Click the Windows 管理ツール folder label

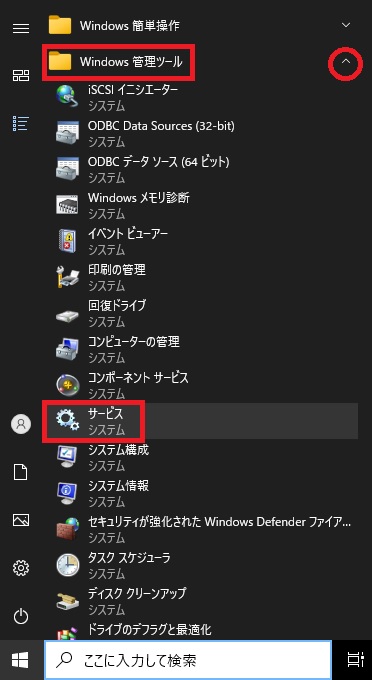[131, 62]
